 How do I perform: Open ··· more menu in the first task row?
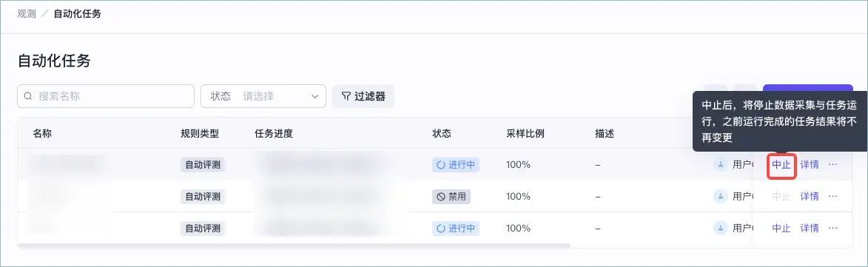pyautogui.click(x=833, y=165)
